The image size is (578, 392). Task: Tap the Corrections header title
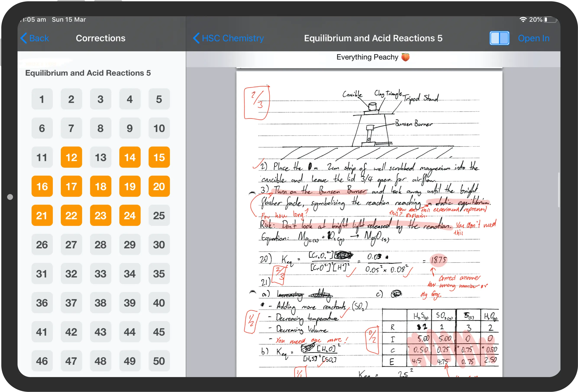(x=100, y=38)
